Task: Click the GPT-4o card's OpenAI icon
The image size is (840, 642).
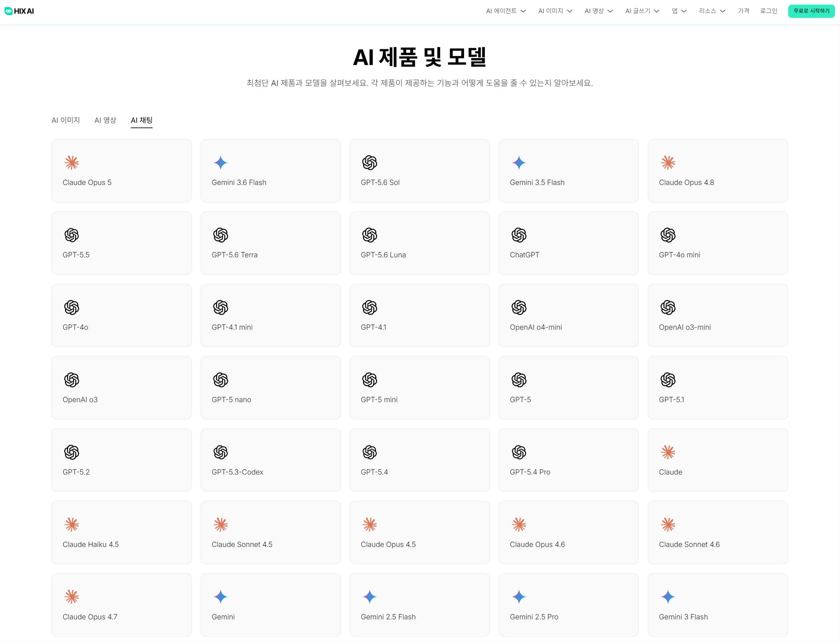Action: point(71,307)
